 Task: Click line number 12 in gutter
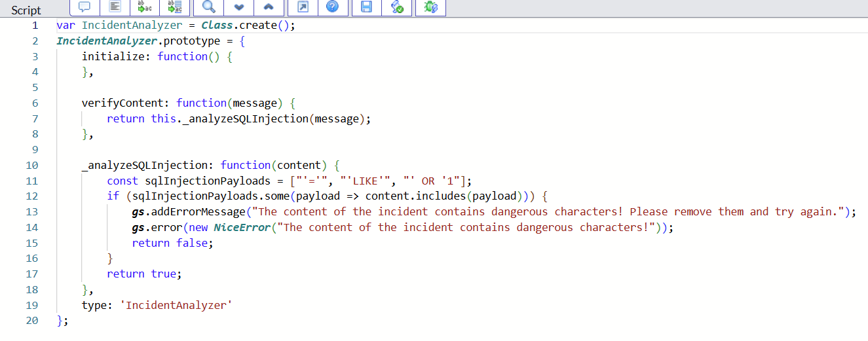32,196
